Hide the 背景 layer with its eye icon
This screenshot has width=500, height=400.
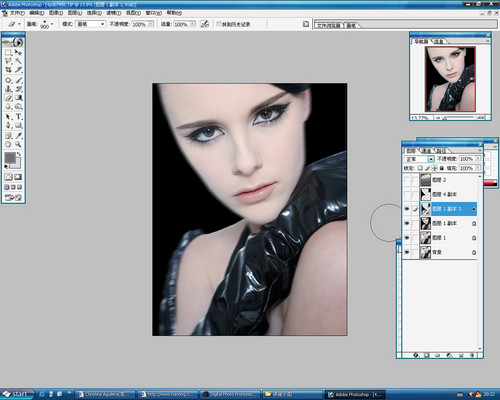click(x=407, y=252)
